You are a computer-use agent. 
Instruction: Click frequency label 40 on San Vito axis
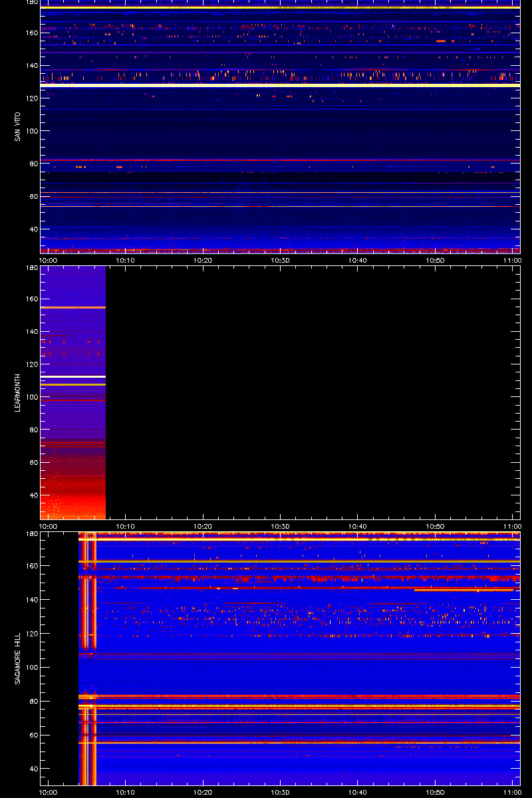tap(33, 229)
